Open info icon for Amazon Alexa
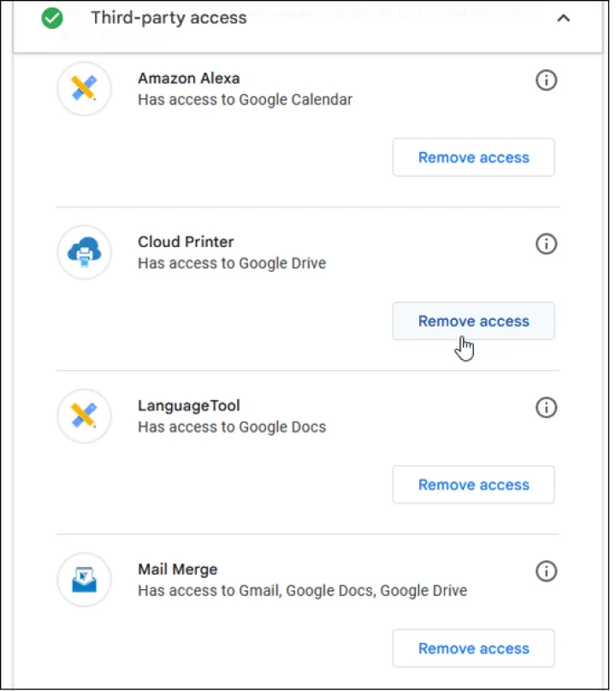Screen dimensions: 616x691 (x=546, y=80)
